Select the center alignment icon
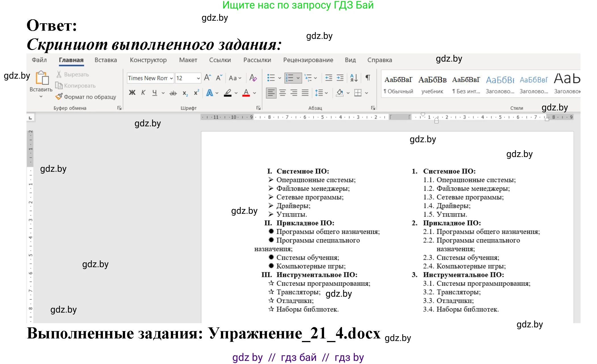Image resolution: width=597 pixels, height=364 pixels. (x=283, y=93)
